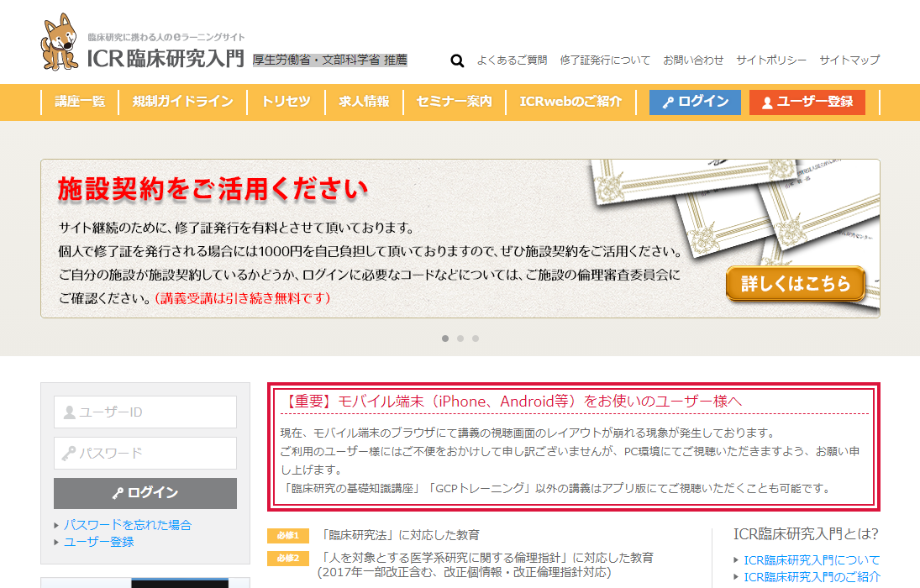Click 厚生労働省・文部科学省 推薦 label
Image resolution: width=920 pixels, height=588 pixels.
pos(329,60)
